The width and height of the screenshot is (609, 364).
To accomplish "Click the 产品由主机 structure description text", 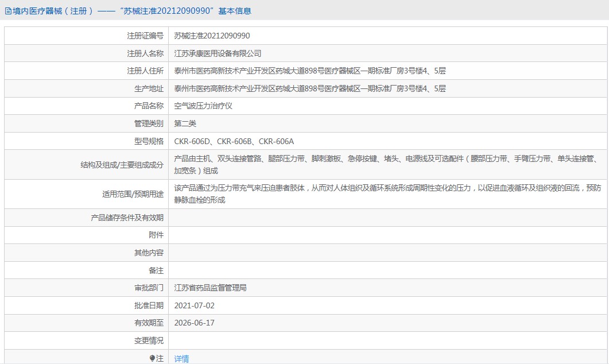I will tap(387, 165).
